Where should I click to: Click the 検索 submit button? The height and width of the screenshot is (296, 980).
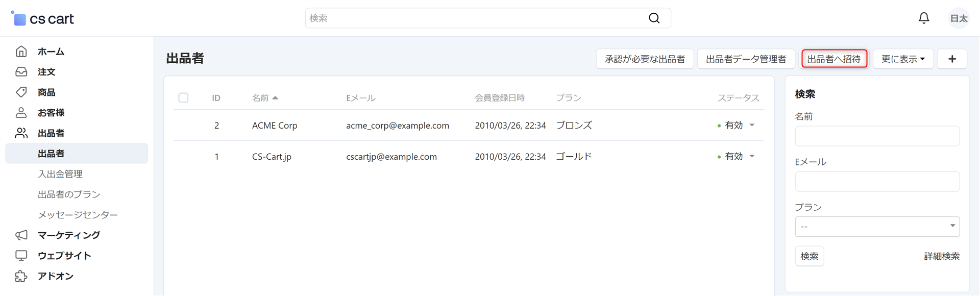[809, 256]
